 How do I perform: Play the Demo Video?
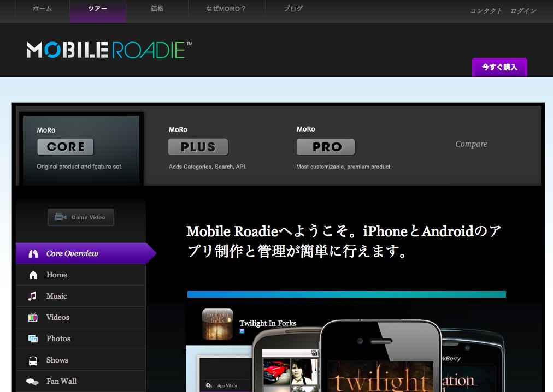[81, 217]
